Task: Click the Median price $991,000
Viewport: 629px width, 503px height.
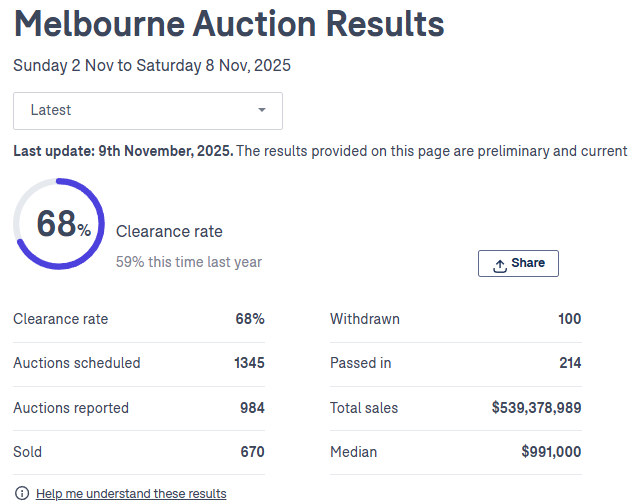Action: (550, 452)
